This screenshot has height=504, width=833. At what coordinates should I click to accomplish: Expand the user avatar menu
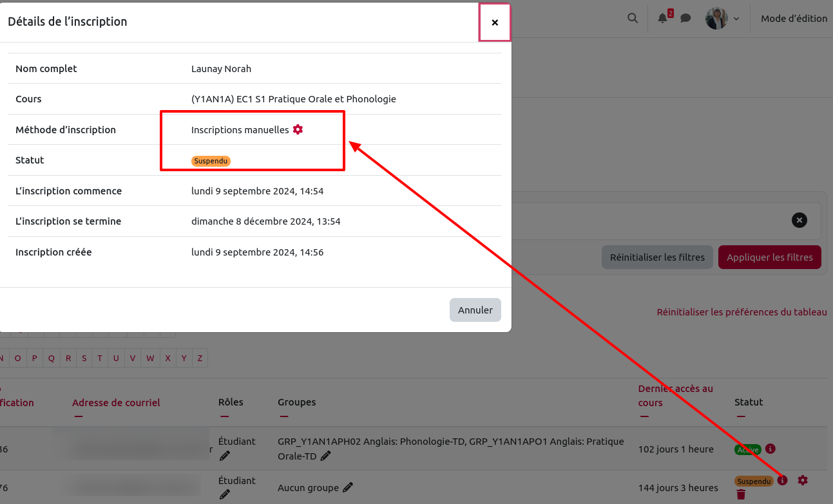(722, 19)
